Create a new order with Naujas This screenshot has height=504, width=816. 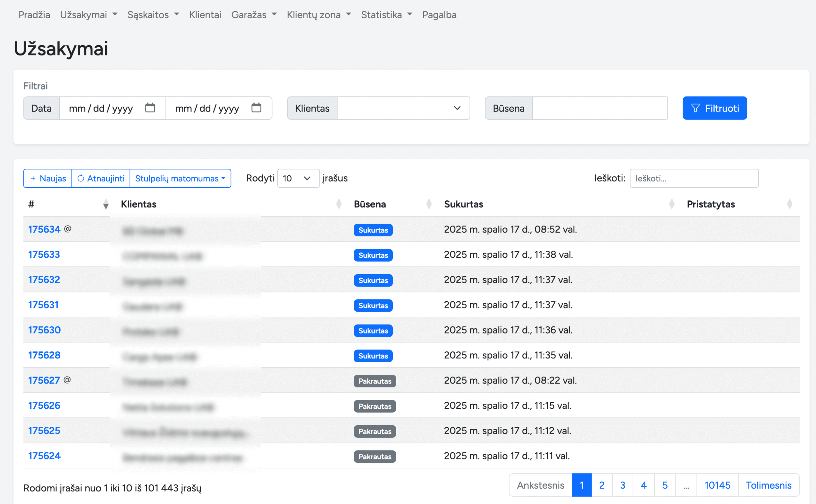48,178
